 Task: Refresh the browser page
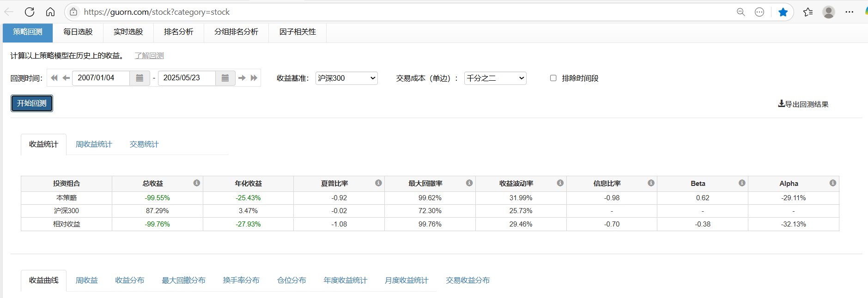point(30,12)
